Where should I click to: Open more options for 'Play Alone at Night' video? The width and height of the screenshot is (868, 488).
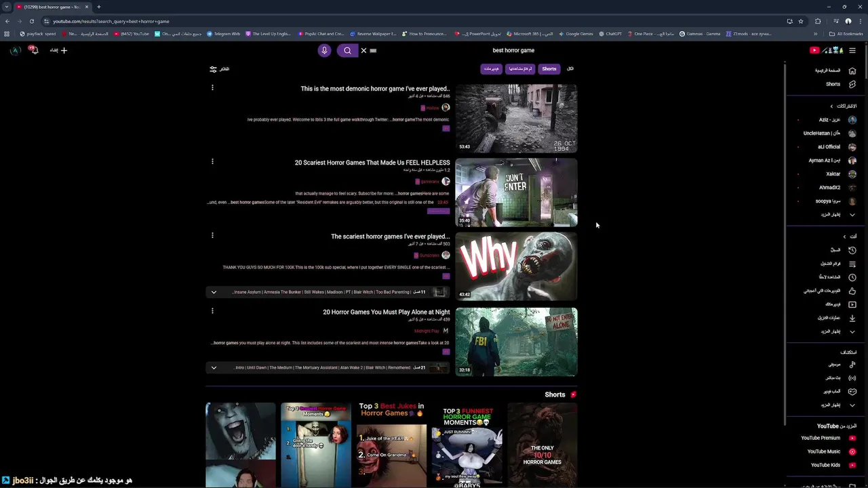click(212, 311)
